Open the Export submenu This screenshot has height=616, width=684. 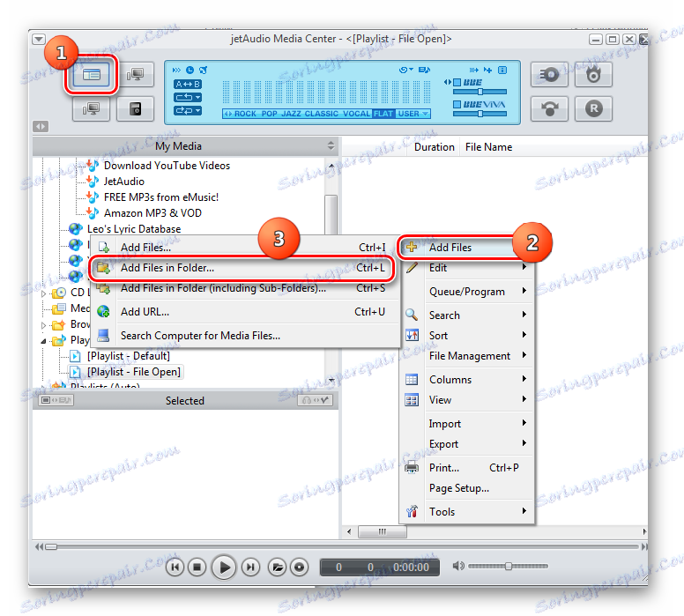(467, 444)
